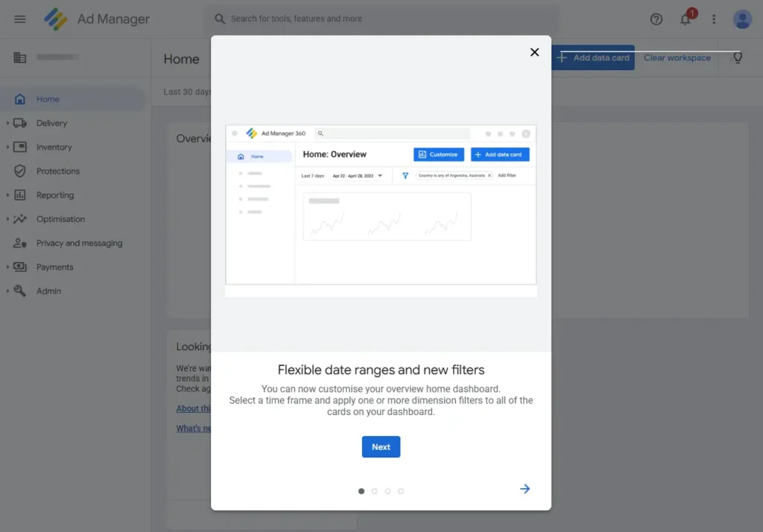Click the Home page heading
Viewport: 763px width, 532px height.
[x=182, y=59]
